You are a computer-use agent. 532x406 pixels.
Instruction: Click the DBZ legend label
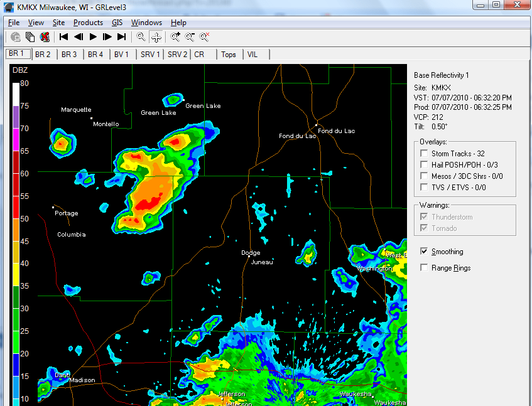tap(20, 70)
